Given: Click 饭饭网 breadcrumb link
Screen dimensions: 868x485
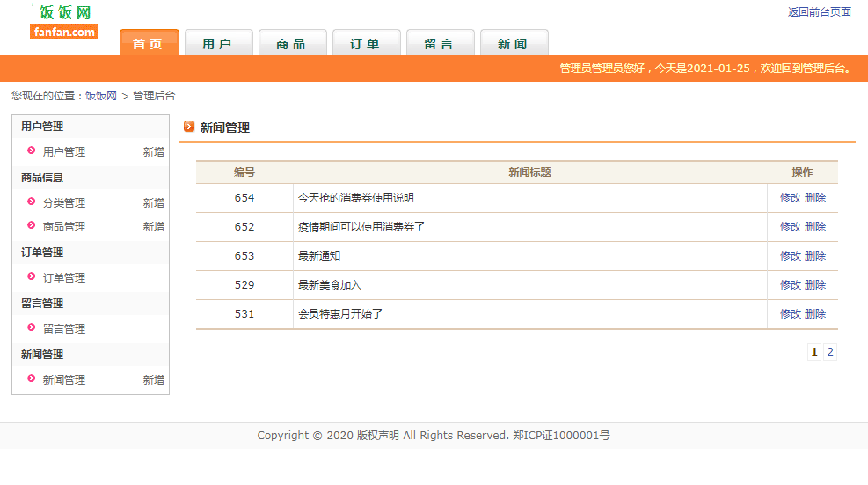Looking at the screenshot, I should tap(101, 96).
